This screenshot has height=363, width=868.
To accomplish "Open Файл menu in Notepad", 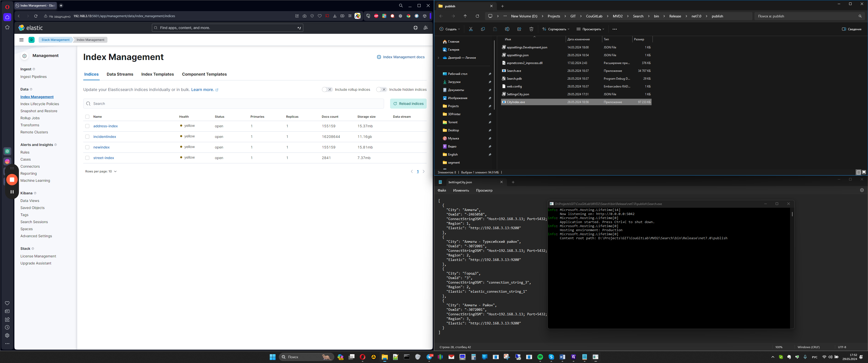I will 441,191.
